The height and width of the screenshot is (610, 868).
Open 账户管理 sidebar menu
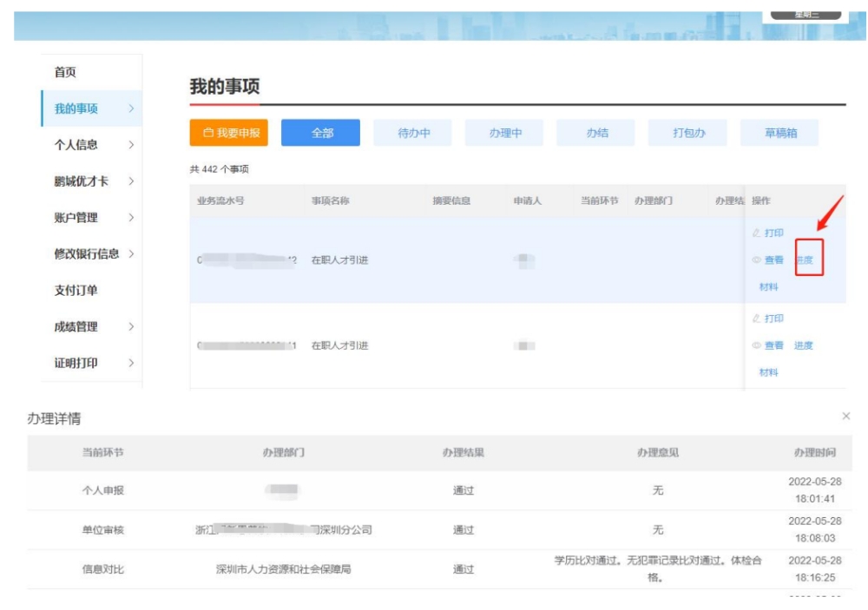click(x=76, y=218)
